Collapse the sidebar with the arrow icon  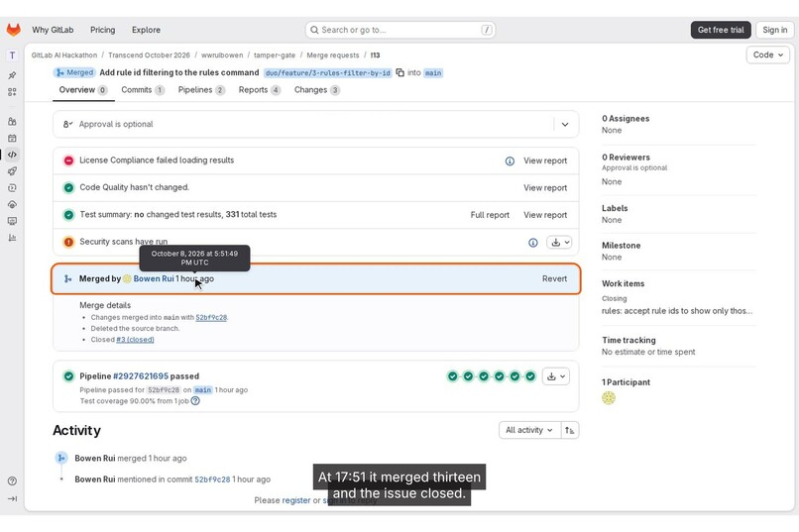coord(12,499)
